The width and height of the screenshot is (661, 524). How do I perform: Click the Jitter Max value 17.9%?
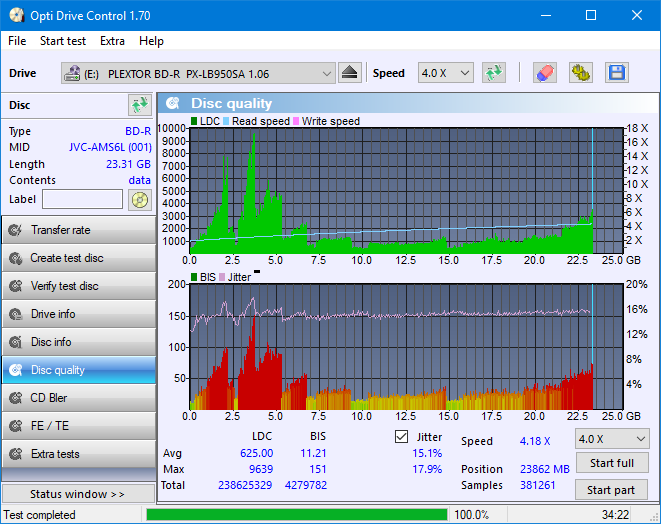(x=427, y=469)
